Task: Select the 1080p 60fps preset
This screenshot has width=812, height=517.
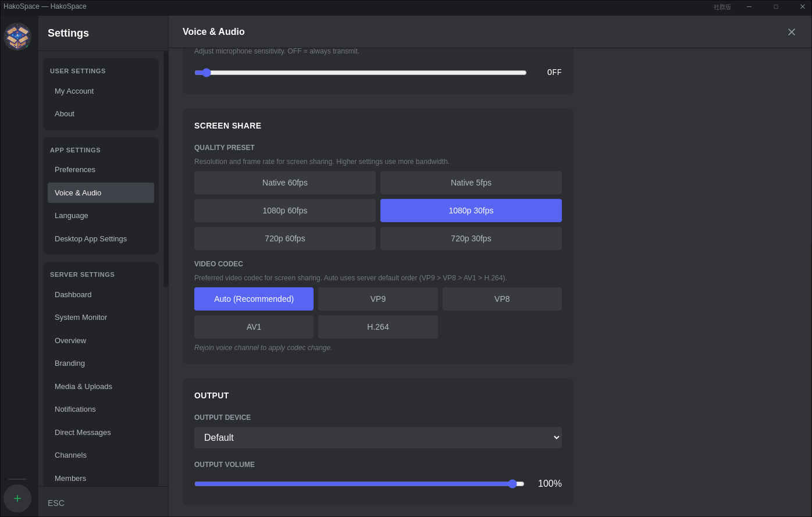Action: tap(284, 211)
